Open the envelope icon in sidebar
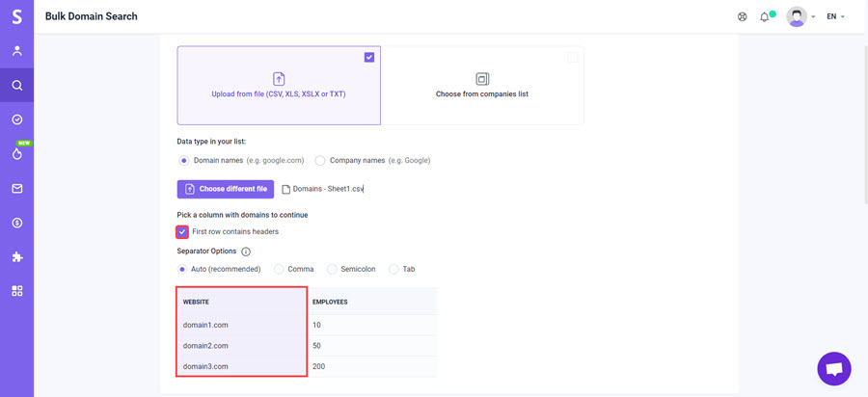This screenshot has height=397, width=868. (x=16, y=189)
